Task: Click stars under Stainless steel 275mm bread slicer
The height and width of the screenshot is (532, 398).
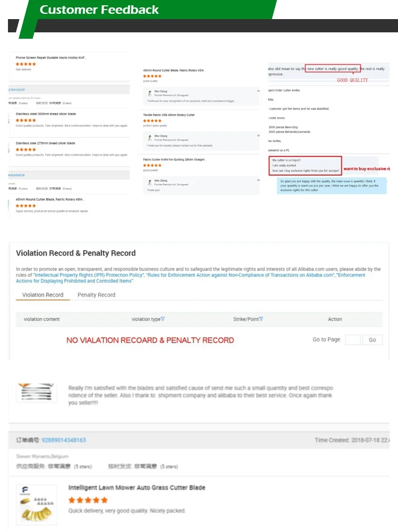Action: (25, 150)
